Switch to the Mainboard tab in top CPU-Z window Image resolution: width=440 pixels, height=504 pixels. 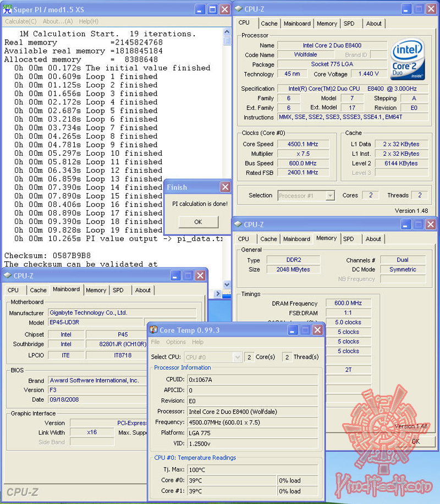tap(298, 24)
